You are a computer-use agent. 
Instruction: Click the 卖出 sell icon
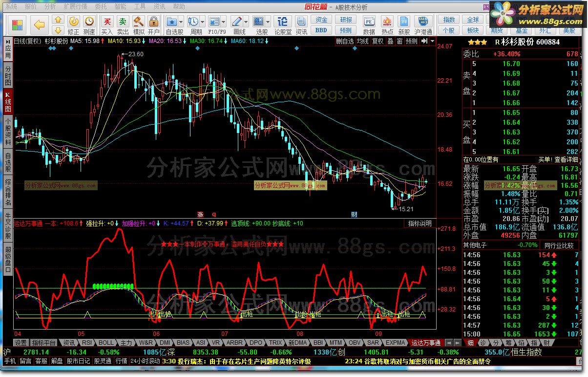(123, 24)
